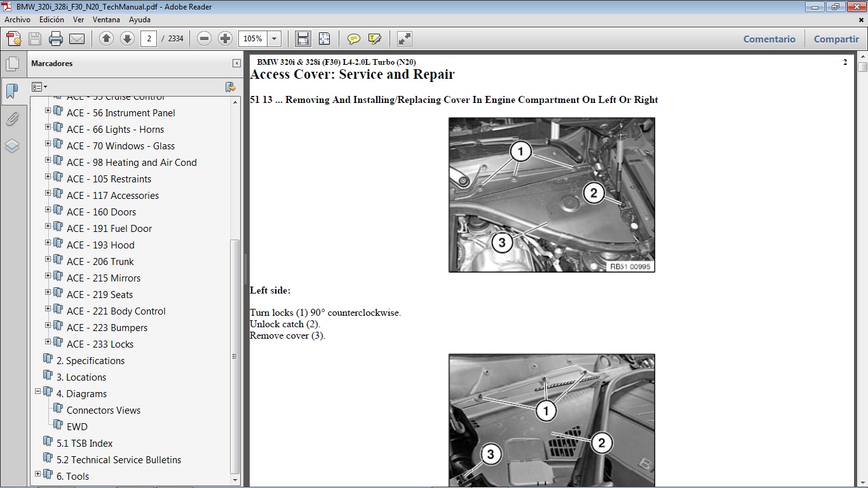Expand ACE - 193 Hood bookmark
This screenshot has height=488, width=868.
tap(48, 243)
